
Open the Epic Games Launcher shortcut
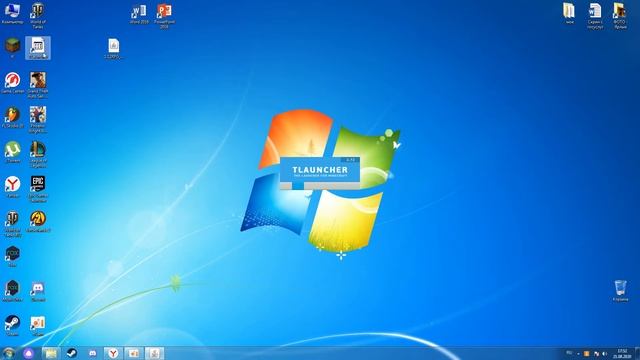(x=38, y=189)
